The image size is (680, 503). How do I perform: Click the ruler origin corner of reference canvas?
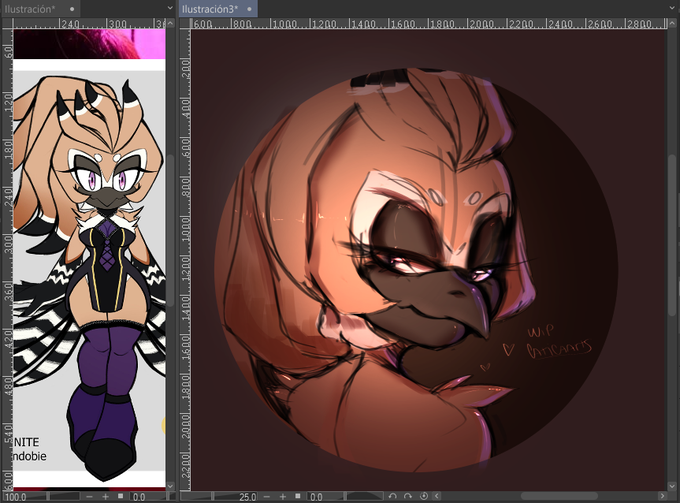pos(7,24)
